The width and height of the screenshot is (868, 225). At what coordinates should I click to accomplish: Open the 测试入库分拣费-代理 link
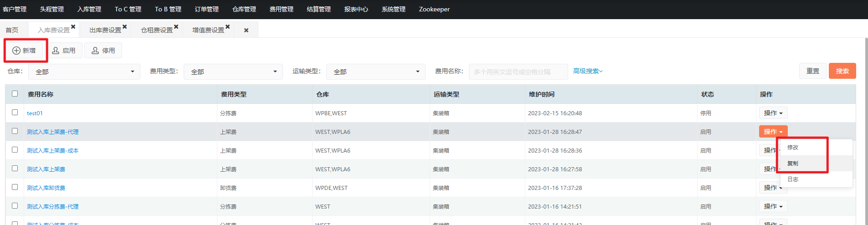pyautogui.click(x=52, y=207)
